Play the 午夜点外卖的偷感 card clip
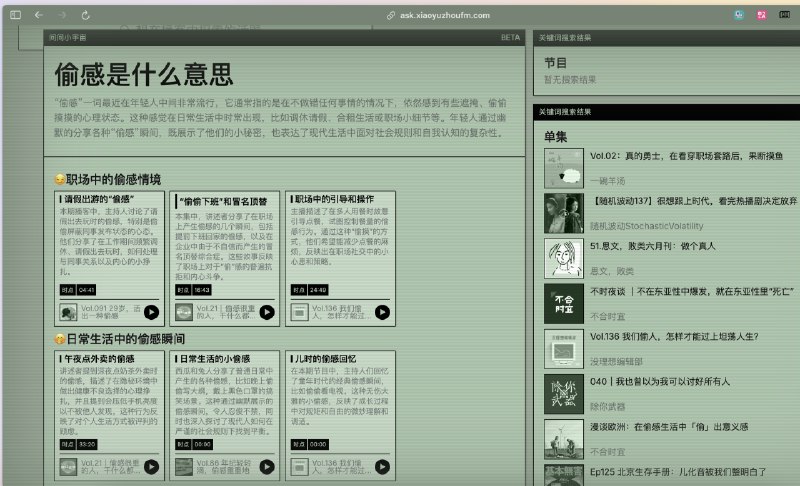The image size is (800, 486). (x=151, y=467)
